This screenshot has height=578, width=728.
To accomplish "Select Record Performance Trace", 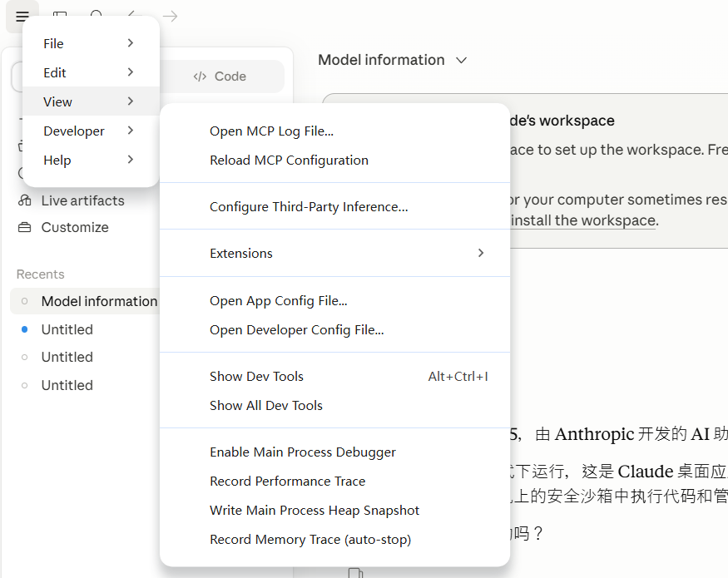I will coord(334,481).
